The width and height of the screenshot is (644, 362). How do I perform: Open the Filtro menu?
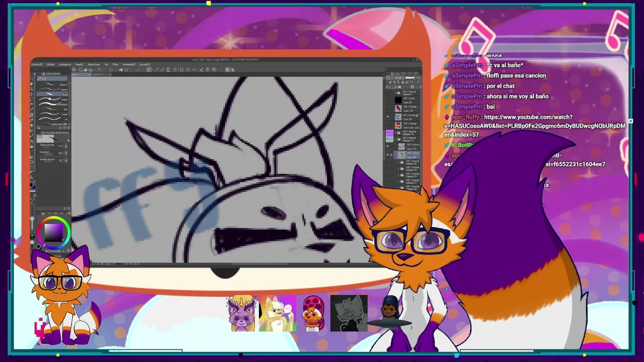(115, 64)
